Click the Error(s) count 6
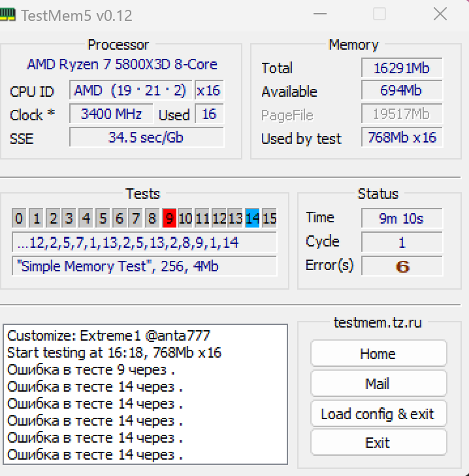The image size is (469, 476). pyautogui.click(x=402, y=266)
